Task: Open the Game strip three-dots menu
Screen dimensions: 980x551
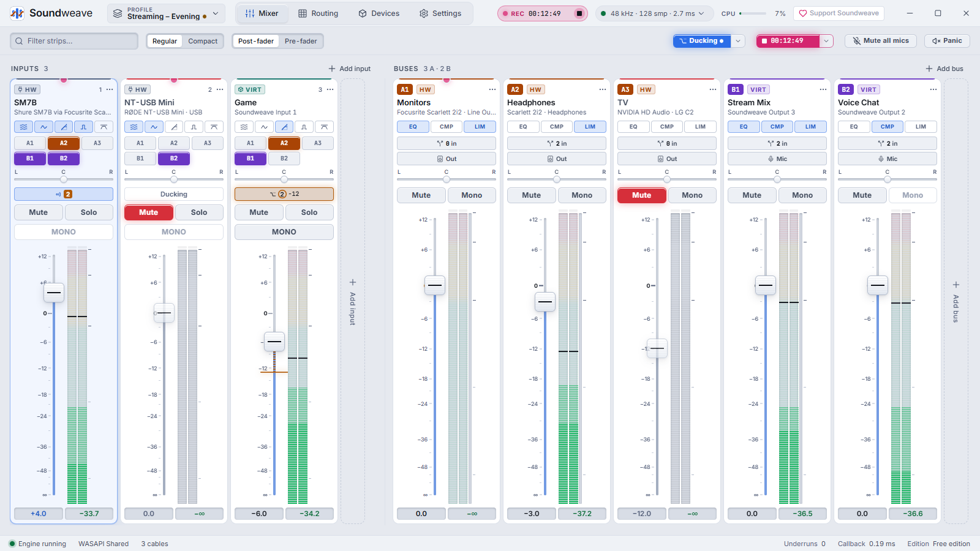Action: pyautogui.click(x=330, y=89)
